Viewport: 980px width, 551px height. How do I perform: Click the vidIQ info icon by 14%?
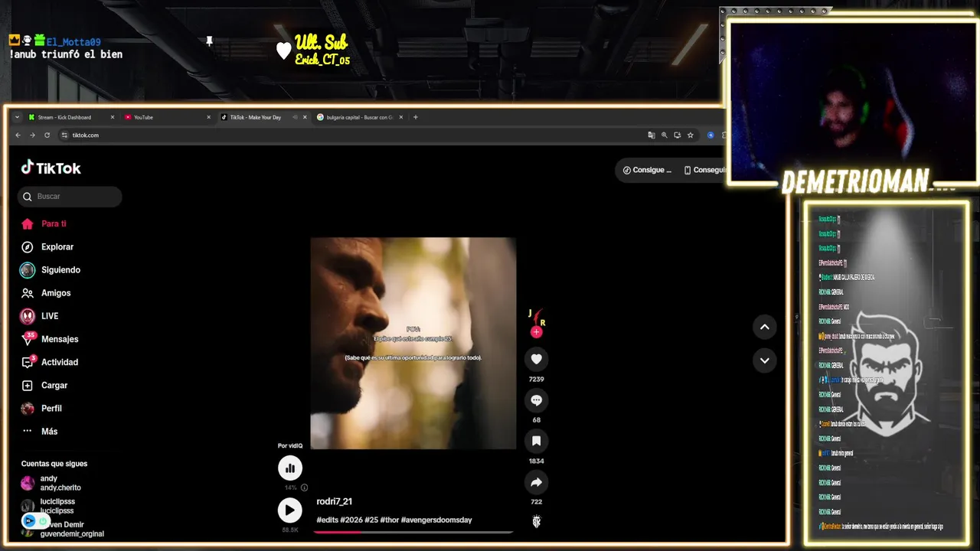click(x=304, y=487)
